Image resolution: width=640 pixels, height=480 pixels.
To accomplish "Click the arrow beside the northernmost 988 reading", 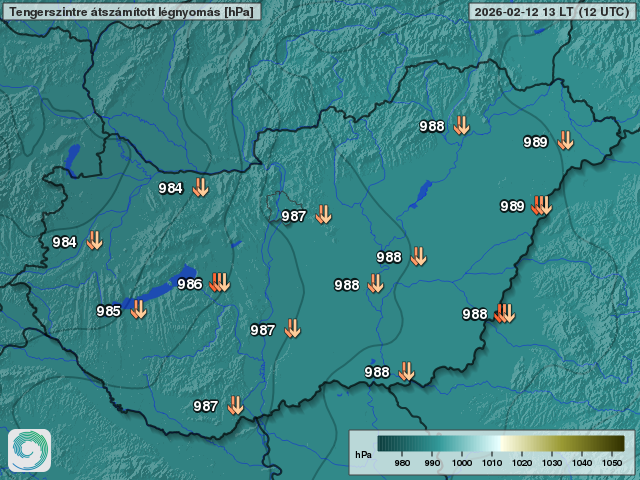I will tap(461, 126).
